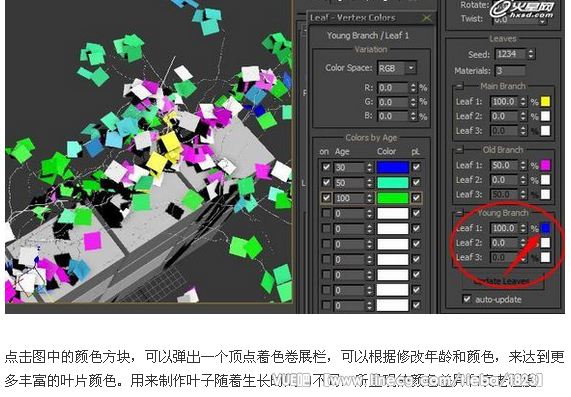571x397 pixels.
Task: Open Main Branch Leaf 3 white swatch
Action: point(545,130)
